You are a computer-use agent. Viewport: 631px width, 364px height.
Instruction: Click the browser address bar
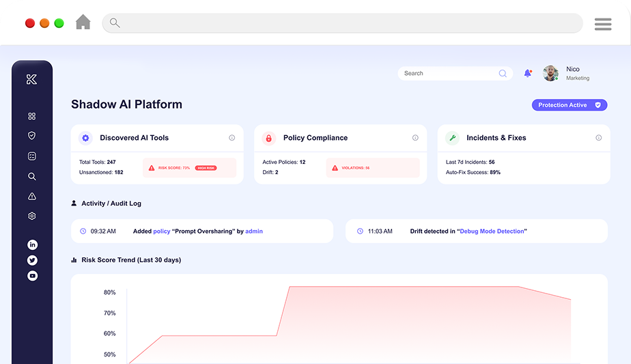(341, 23)
